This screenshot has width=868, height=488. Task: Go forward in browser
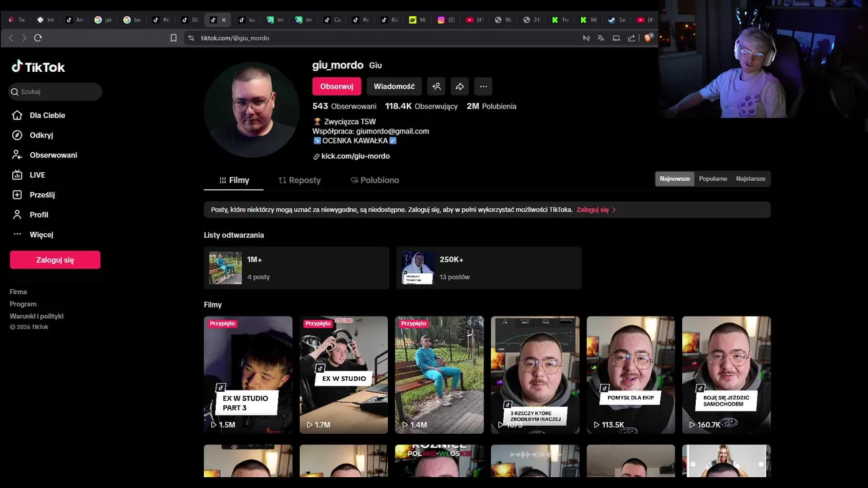24,38
